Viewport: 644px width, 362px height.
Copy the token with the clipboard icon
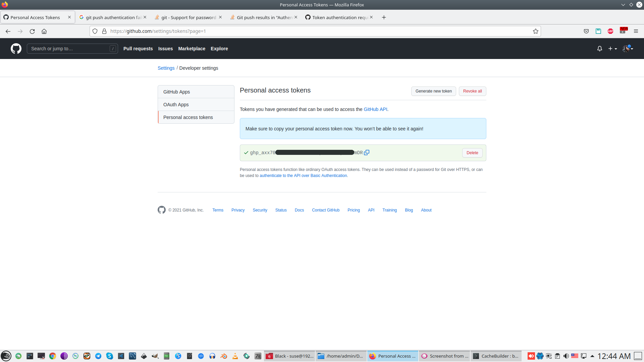coord(367,153)
